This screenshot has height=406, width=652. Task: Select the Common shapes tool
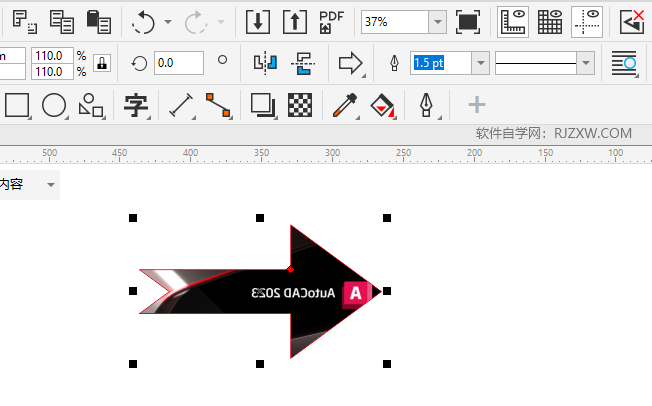[x=91, y=105]
